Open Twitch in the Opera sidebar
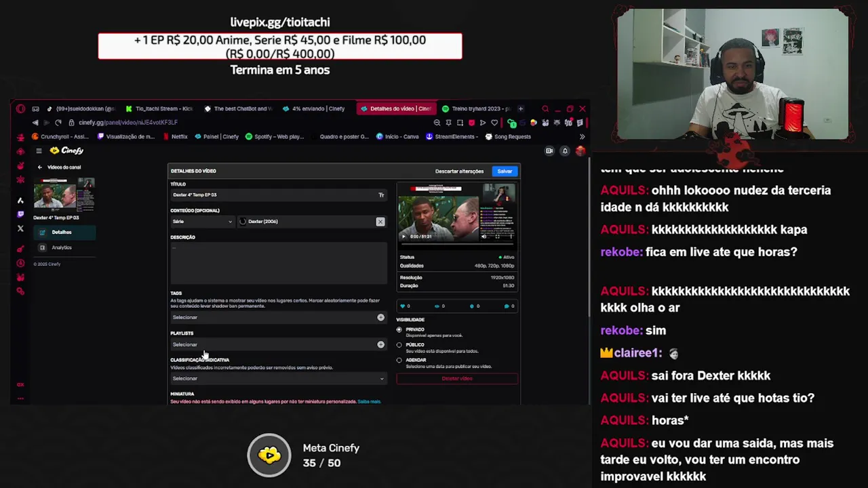 [x=20, y=214]
